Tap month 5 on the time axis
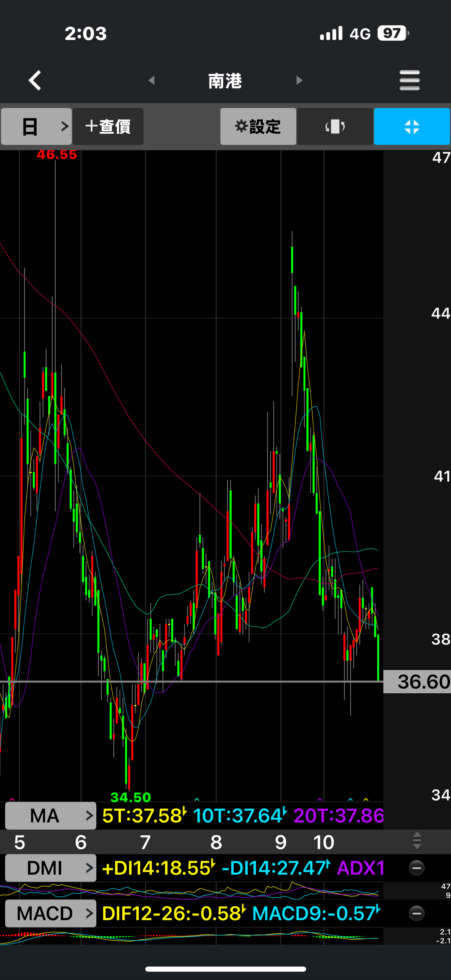451x980 pixels. 19,842
